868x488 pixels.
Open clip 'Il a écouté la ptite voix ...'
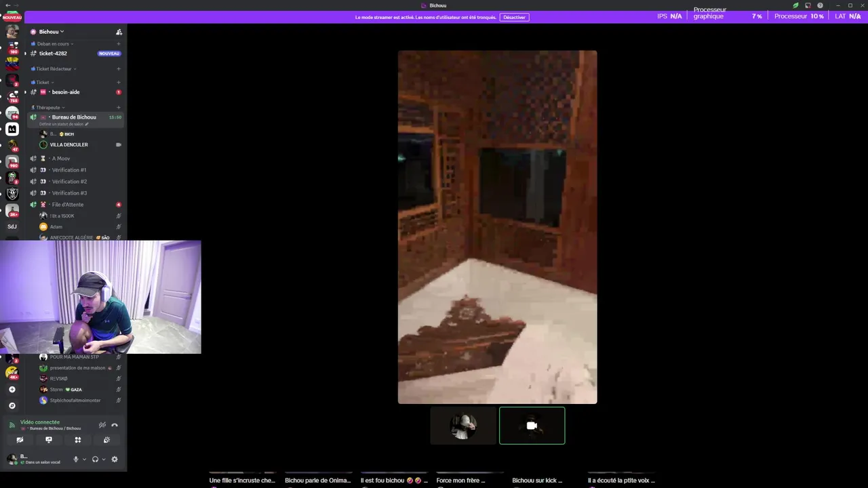click(x=622, y=480)
